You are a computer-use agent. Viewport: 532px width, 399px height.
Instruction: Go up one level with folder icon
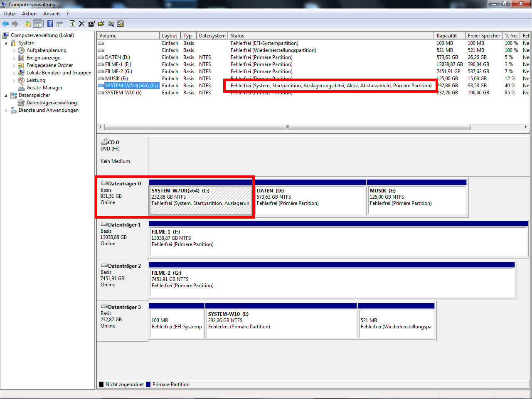click(27, 24)
